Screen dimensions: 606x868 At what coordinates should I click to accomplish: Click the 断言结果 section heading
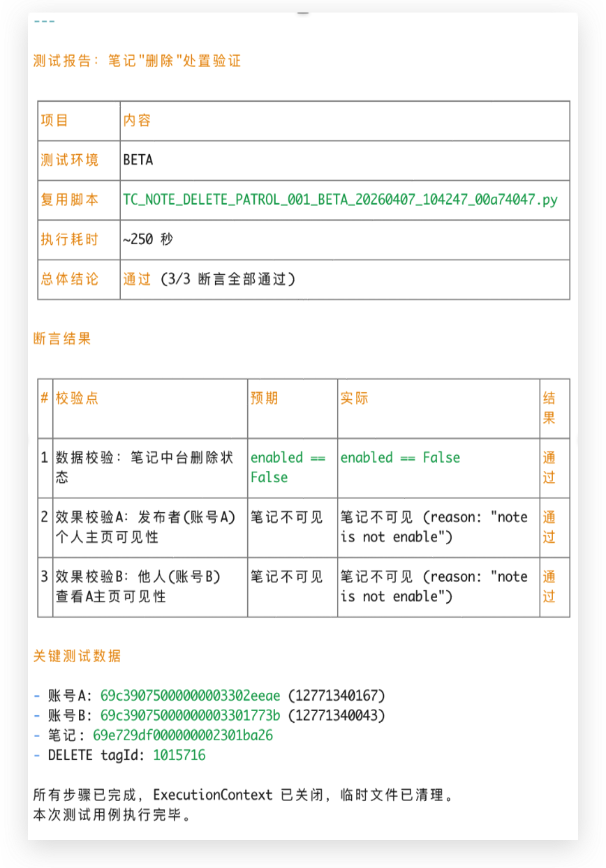point(62,339)
